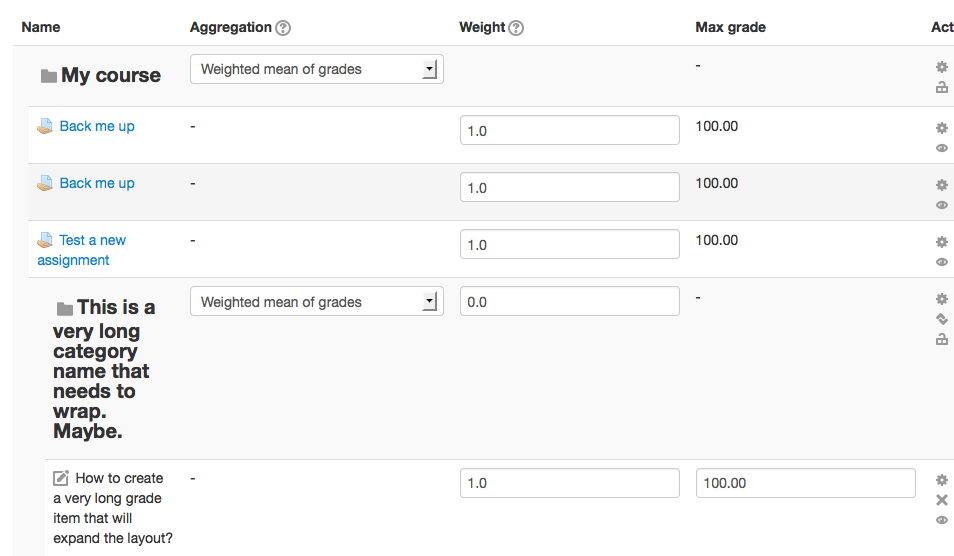This screenshot has width=954, height=556.
Task: Toggle eye icon for How to create item
Action: [x=941, y=520]
